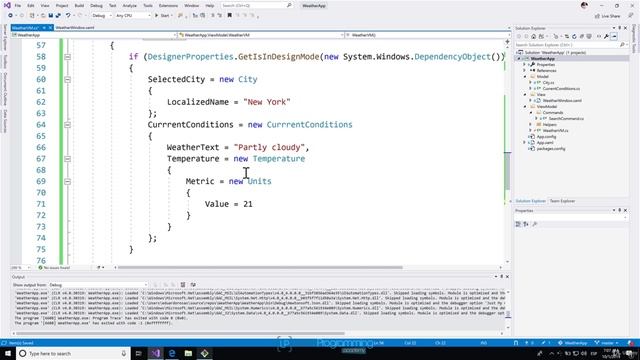The image size is (640, 360).
Task: Click the editor vertical scrollbar thumb
Action: click(507, 171)
